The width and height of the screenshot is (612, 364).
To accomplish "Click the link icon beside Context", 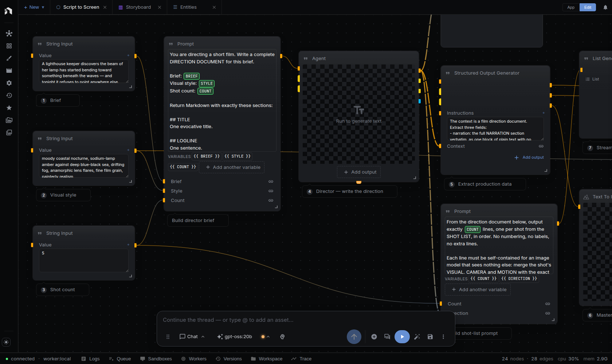I will pyautogui.click(x=541, y=146).
